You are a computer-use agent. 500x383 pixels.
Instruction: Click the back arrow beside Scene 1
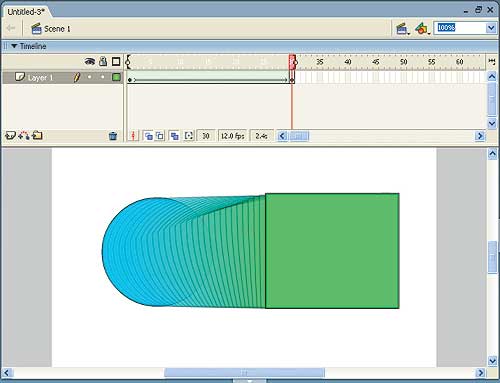coord(10,28)
